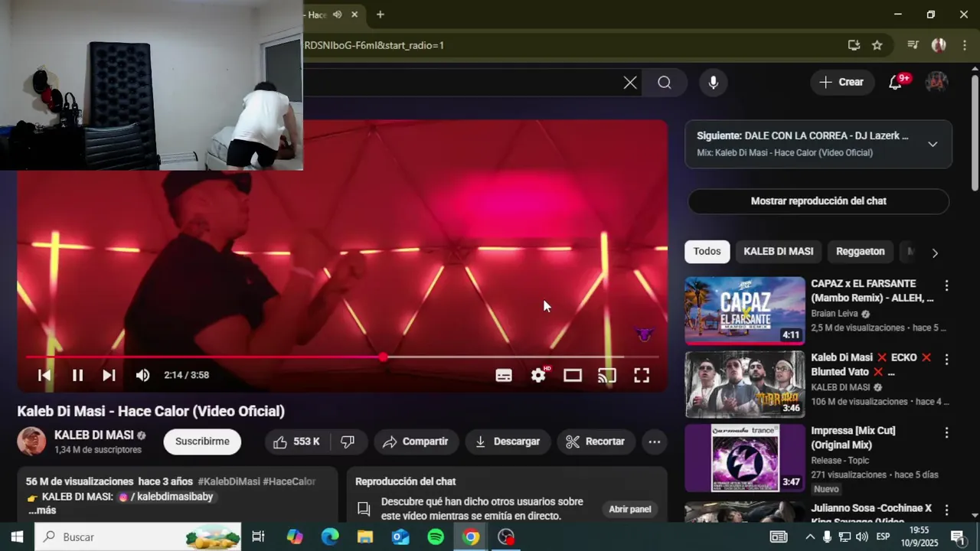Click the #HaceCalor hashtag
This screenshot has width=980, height=551.
pos(289,481)
